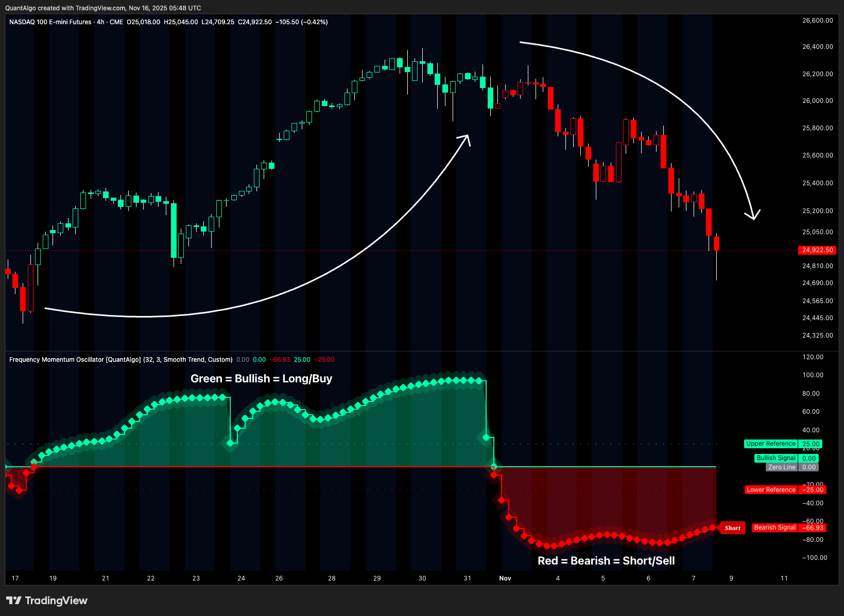Click the 25.00 upper reference value tag
This screenshot has width=844, height=616.
coord(811,444)
